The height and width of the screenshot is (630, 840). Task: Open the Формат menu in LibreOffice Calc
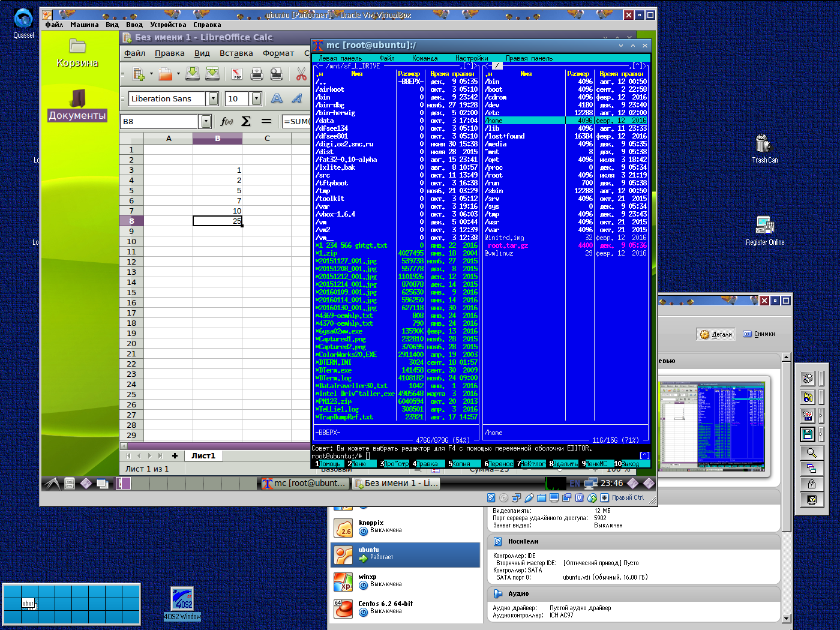(278, 53)
